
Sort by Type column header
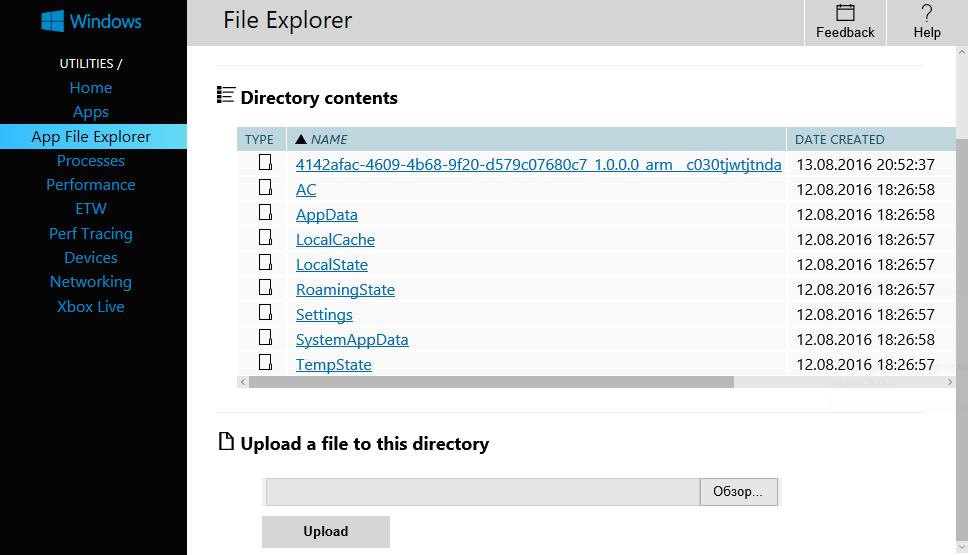pyautogui.click(x=260, y=140)
